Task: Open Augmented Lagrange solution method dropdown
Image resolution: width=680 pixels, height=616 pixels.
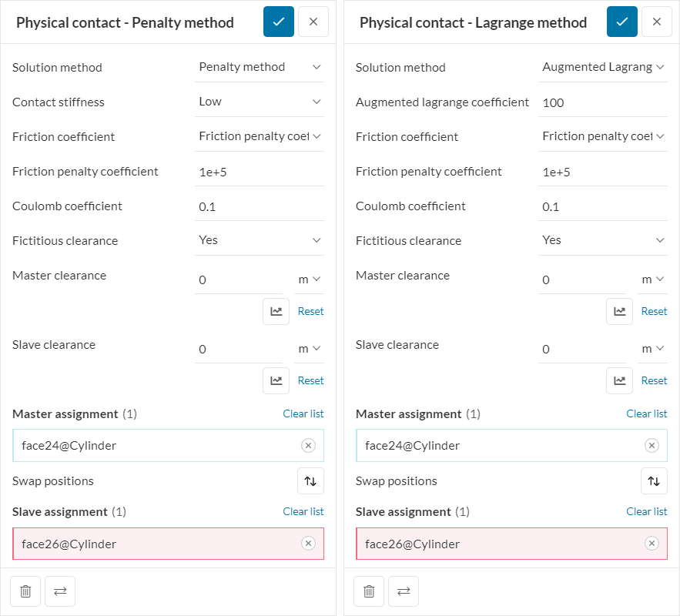Action: [603, 67]
